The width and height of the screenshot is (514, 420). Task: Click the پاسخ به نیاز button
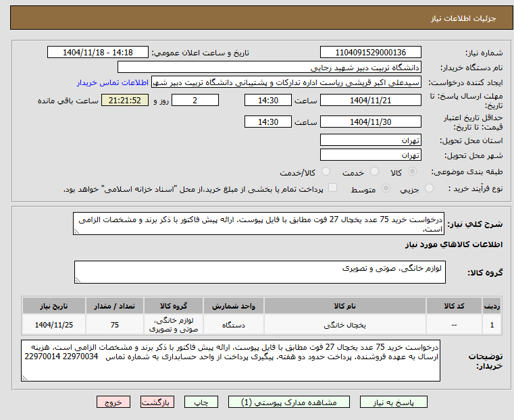coord(393,402)
